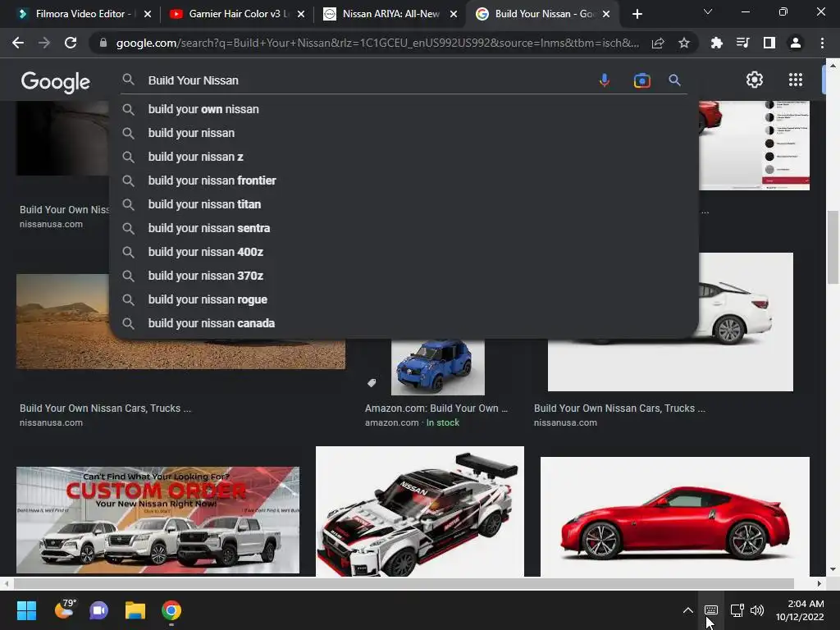
Task: Click the horizontal scrollbar right arrow
Action: [819, 583]
